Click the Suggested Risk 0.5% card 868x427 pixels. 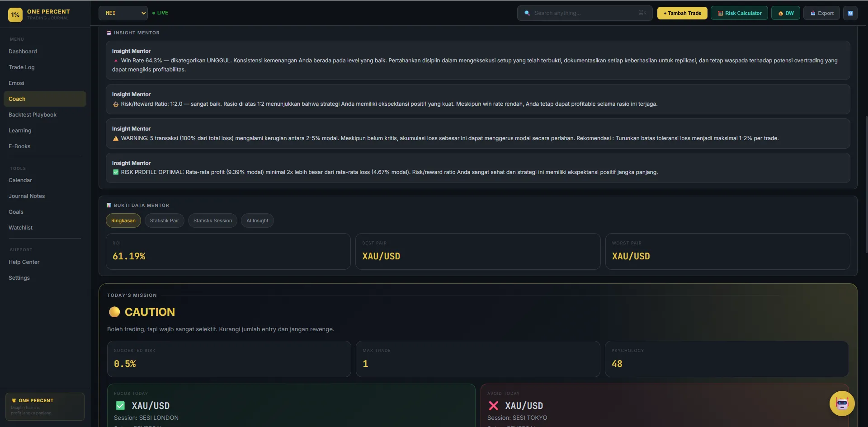click(229, 359)
